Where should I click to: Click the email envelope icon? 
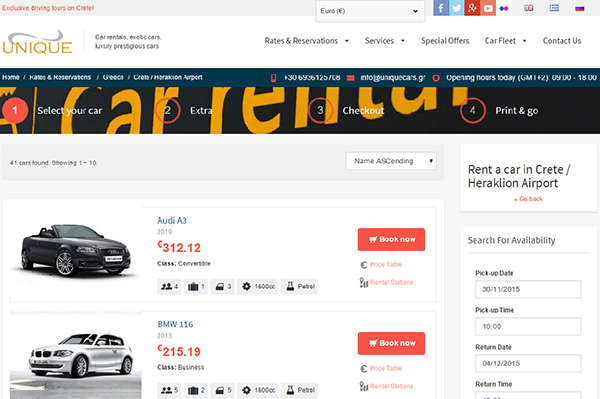pos(351,78)
